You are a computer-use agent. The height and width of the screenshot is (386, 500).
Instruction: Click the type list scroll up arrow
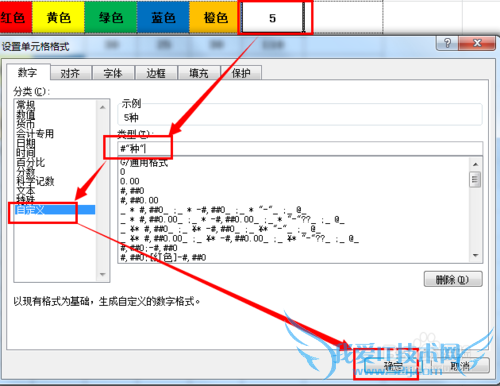(x=475, y=164)
